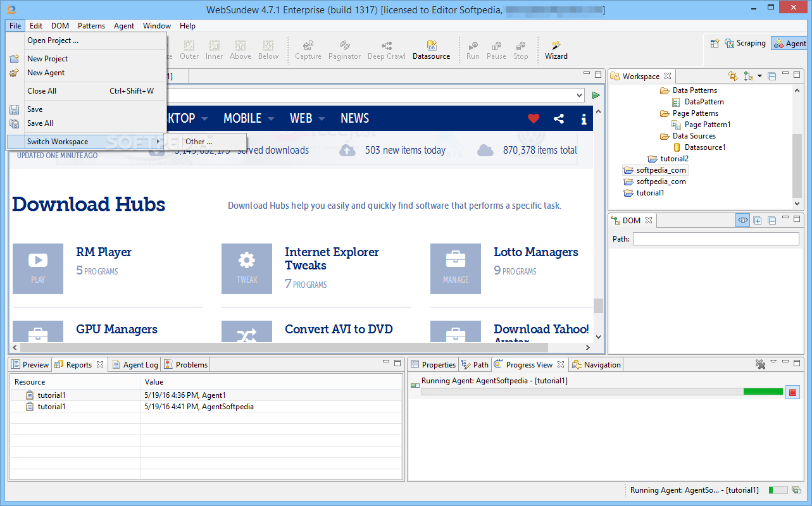
Task: Click Expand All icon in DOM panel
Action: 758,220
